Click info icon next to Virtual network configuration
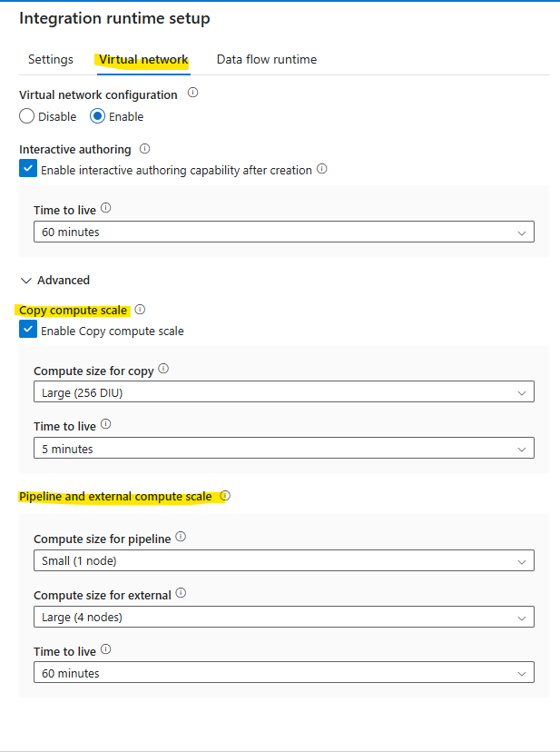Viewport: 560px width, 752px height. tap(192, 94)
